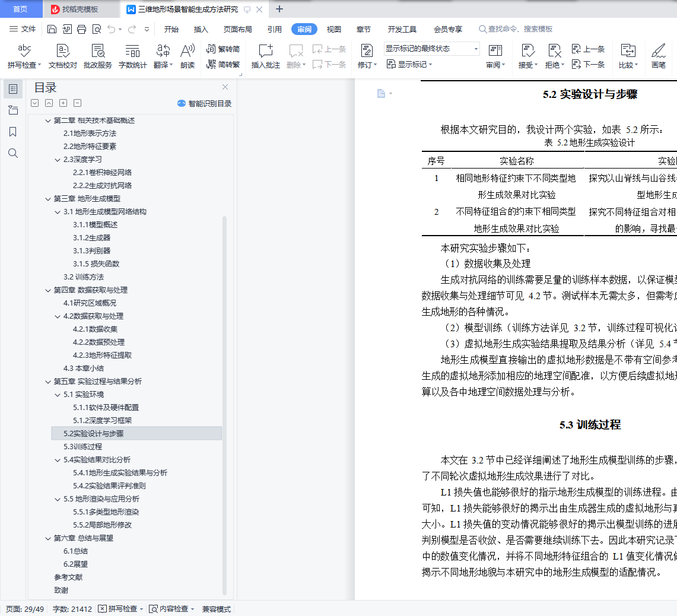Image resolution: width=677 pixels, height=616 pixels.
Task: Click the 目录 panel vertical scrollbar
Action: point(224,406)
